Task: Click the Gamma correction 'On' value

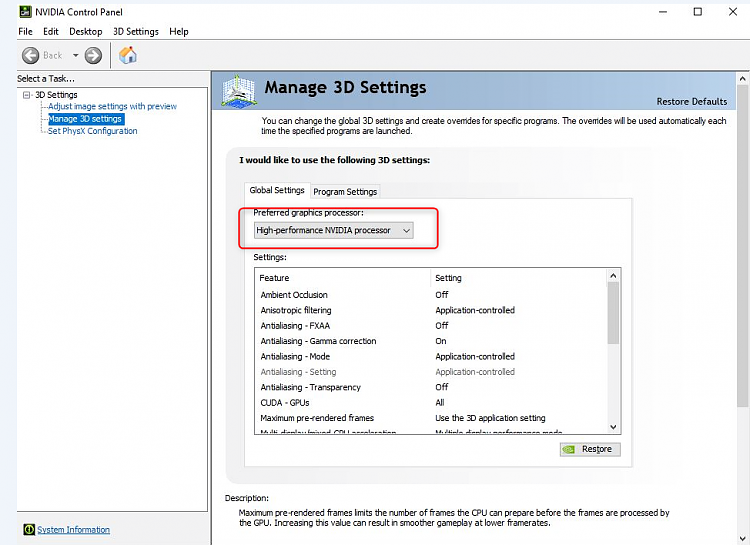Action: (x=441, y=341)
